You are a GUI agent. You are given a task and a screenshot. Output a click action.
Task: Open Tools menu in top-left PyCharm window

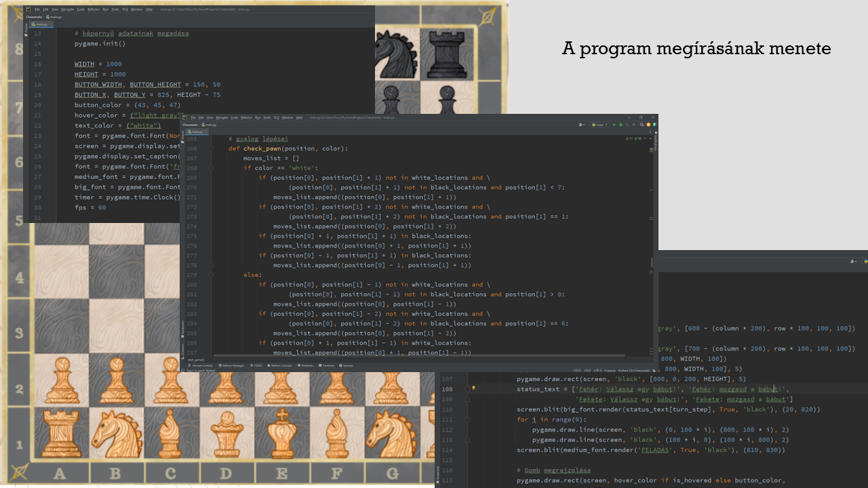tap(115, 9)
